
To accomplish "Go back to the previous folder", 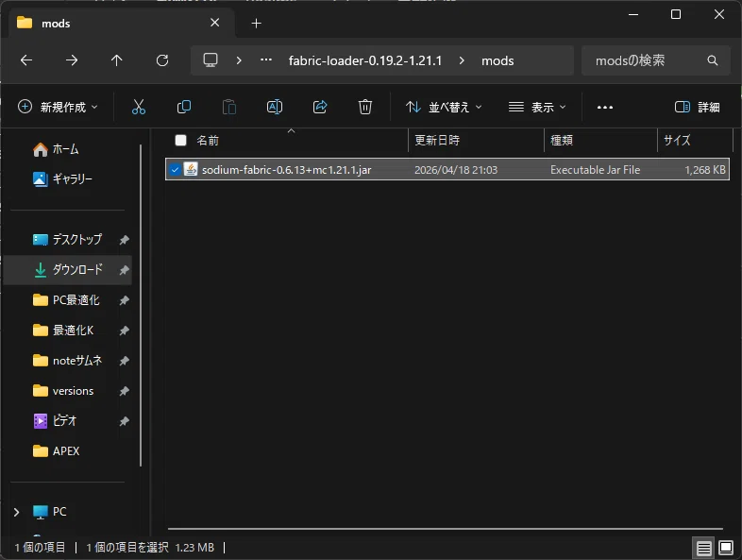I will (26, 60).
